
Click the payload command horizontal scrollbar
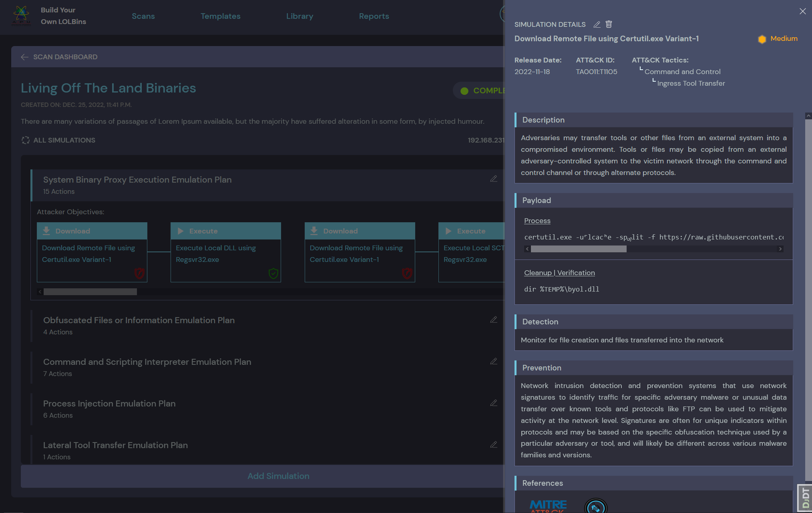click(x=578, y=249)
